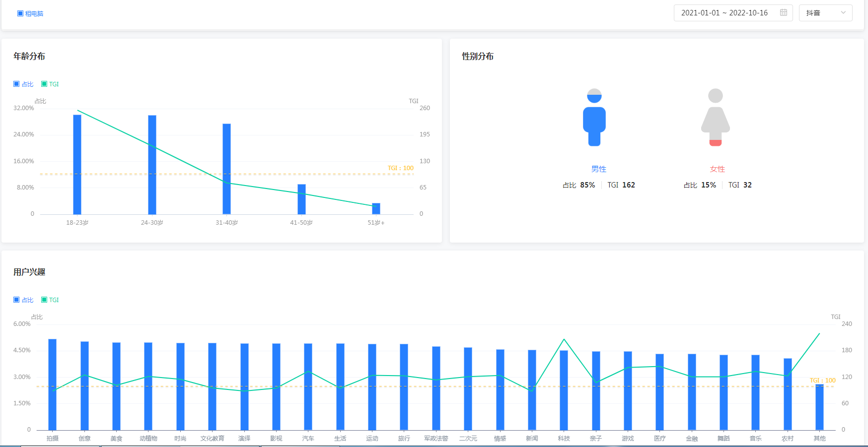Click the 旅行 interest bar

coord(404,387)
